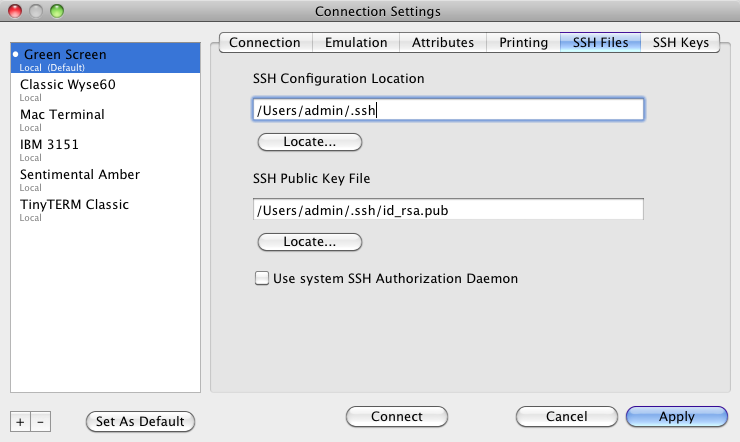This screenshot has width=740, height=442.
Task: Enable Use system SSH Authorization Daemon
Action: point(263,279)
